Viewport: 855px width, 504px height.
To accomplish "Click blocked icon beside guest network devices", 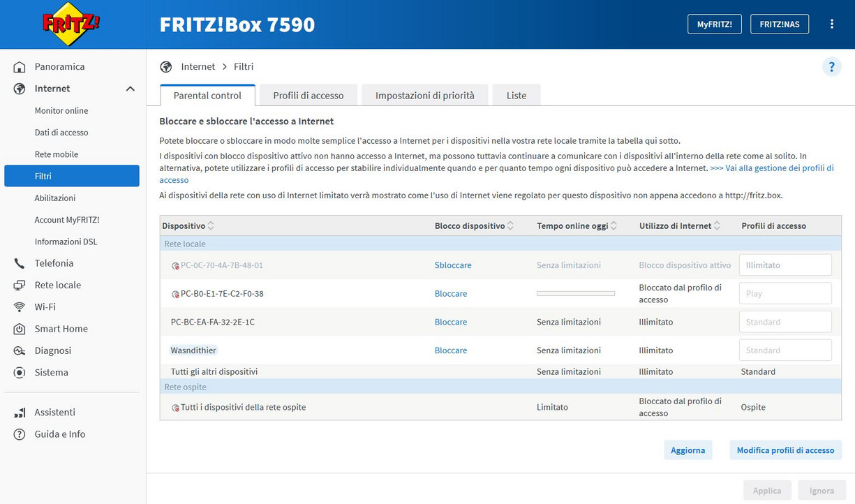I will tap(175, 408).
